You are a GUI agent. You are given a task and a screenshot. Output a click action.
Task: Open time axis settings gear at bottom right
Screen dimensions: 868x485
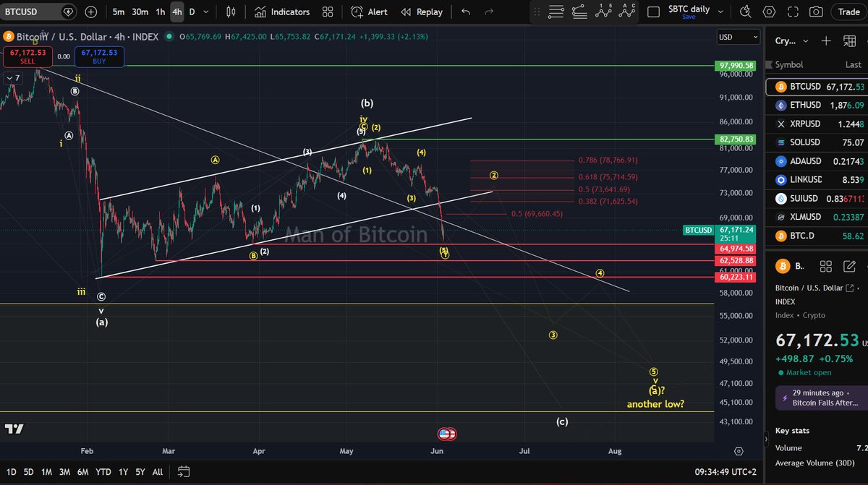(738, 451)
